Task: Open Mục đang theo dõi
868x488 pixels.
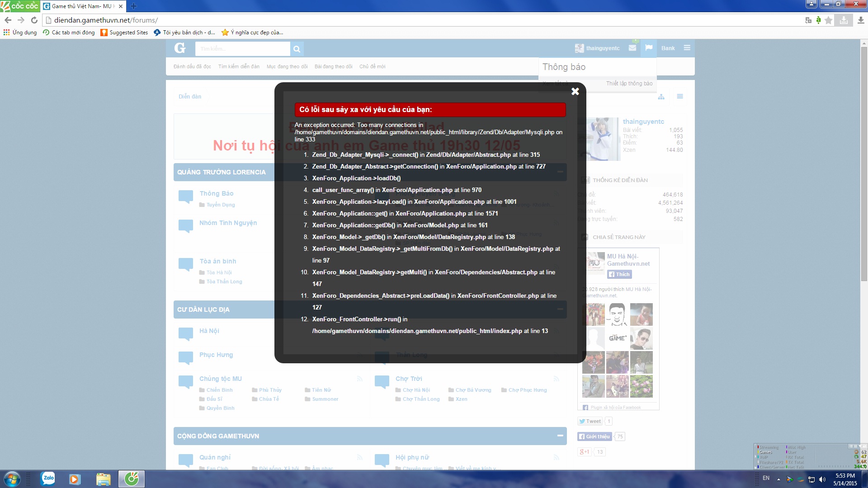Action: pos(287,66)
